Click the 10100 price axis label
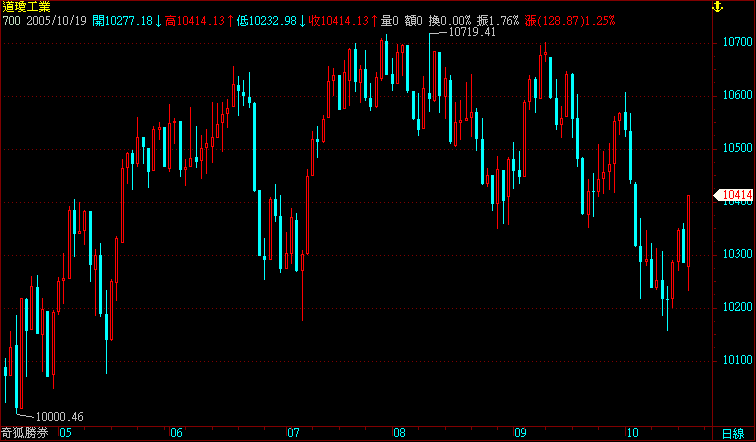Screen dimensions: 756x442 (737, 361)
